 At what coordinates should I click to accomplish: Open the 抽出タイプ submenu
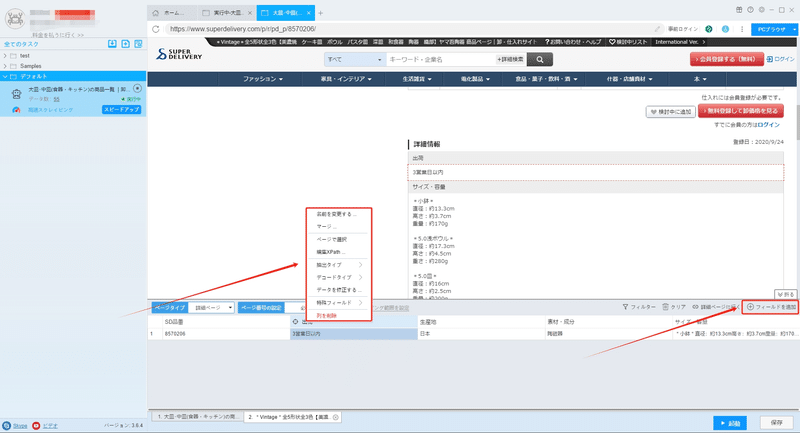(x=339, y=265)
